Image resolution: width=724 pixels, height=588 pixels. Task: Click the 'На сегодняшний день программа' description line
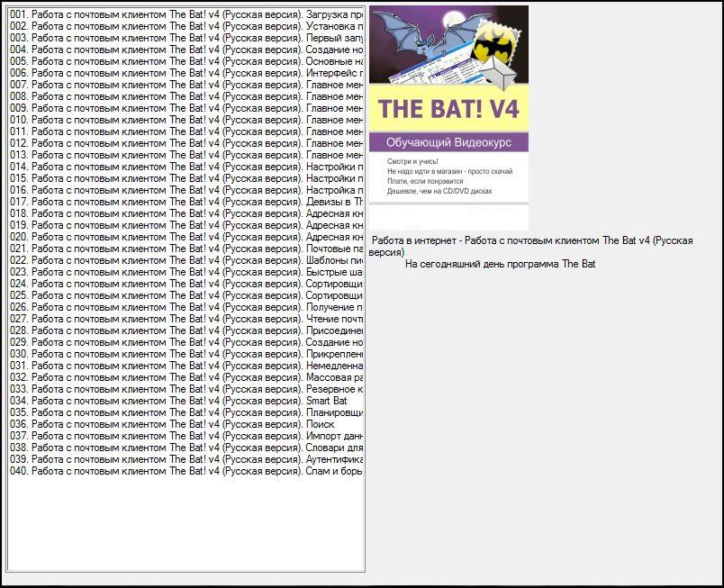[x=500, y=264]
